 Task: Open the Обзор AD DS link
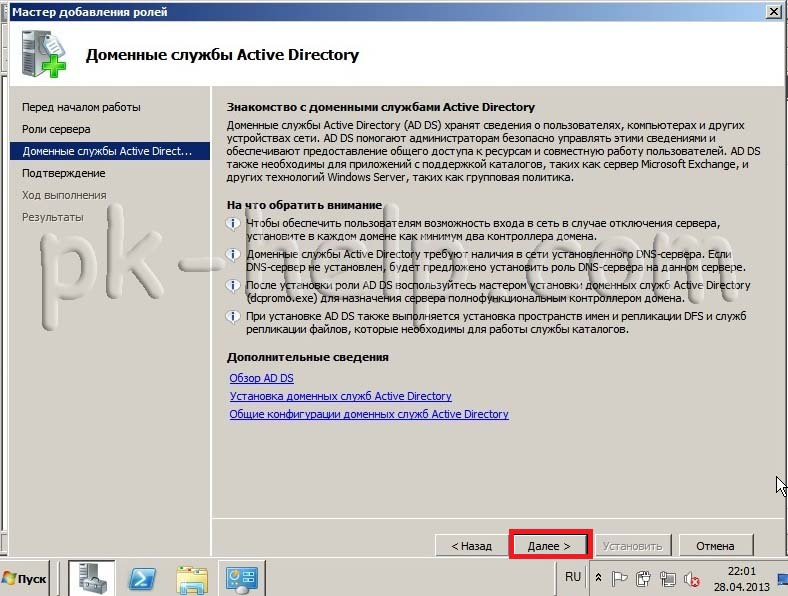(x=261, y=378)
